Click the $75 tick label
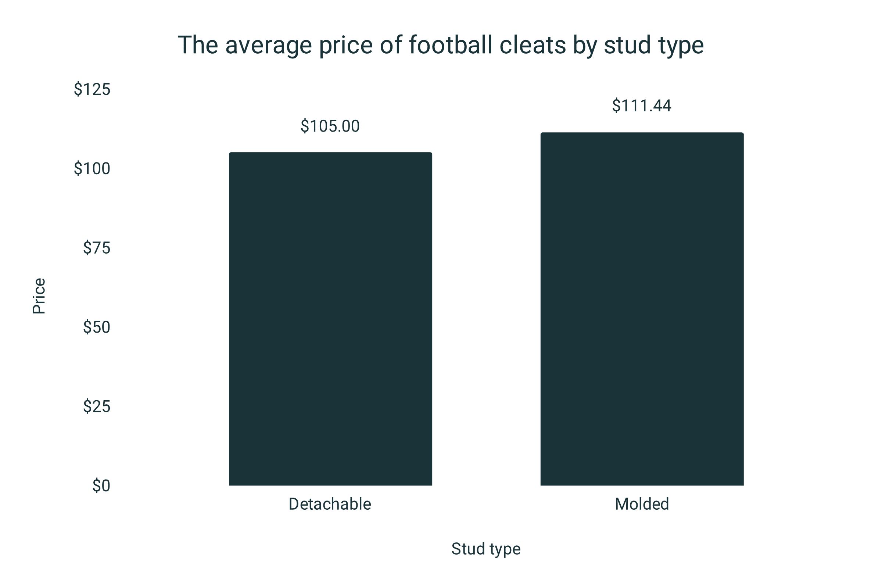Screen dimensions: 882x588 coord(97,248)
